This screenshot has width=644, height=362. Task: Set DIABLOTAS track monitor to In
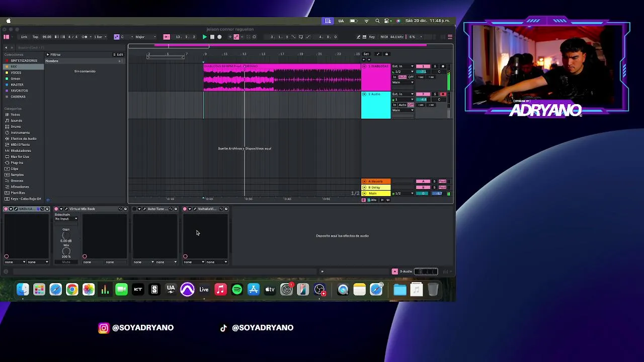[x=395, y=77]
